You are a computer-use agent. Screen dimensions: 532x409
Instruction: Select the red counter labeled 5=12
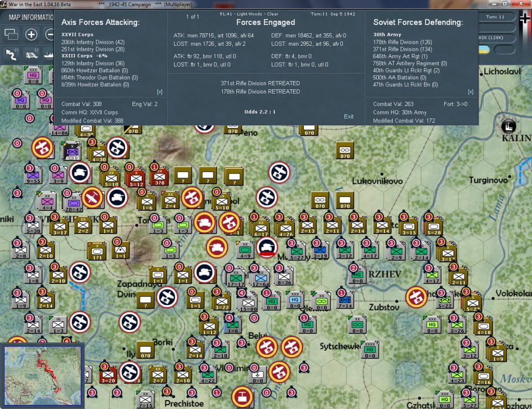[136, 178]
